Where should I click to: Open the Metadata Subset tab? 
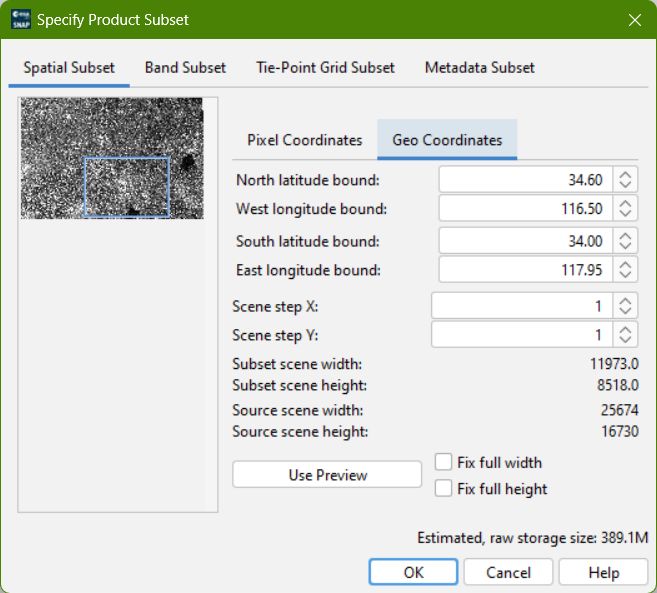tap(479, 68)
